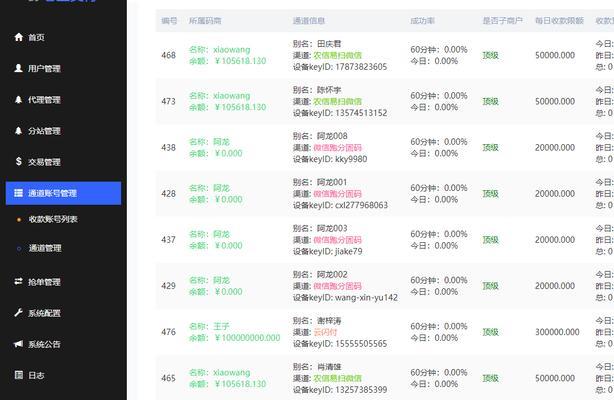Click alias 阿龙003
The height and width of the screenshot is (400, 614).
click(332, 228)
